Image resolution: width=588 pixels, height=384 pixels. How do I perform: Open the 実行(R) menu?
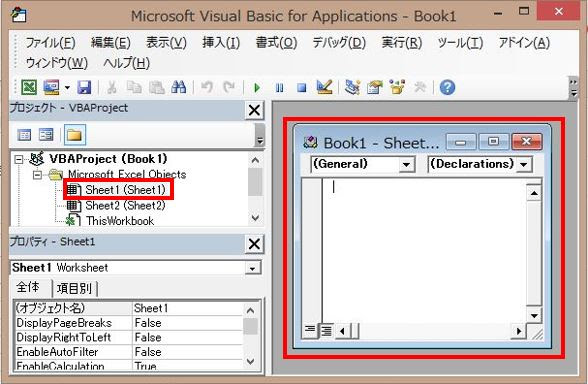click(402, 42)
